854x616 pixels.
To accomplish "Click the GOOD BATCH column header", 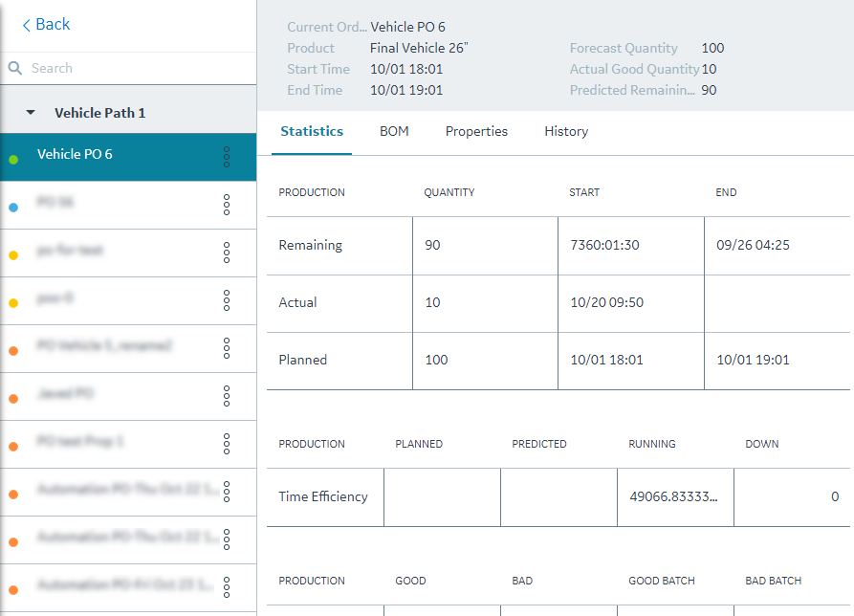I will pyautogui.click(x=662, y=581).
